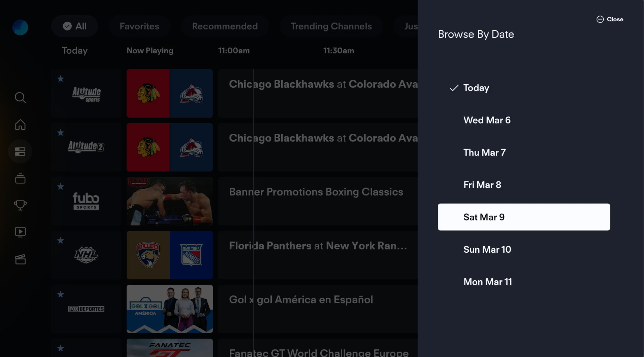Select the Movies icon in sidebar
Screen dimensions: 644x357
pyautogui.click(x=20, y=259)
